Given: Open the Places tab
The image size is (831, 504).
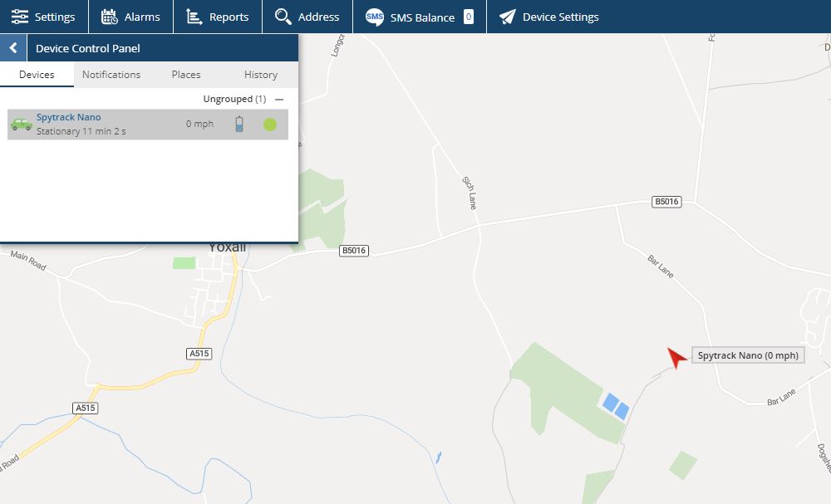Looking at the screenshot, I should (x=186, y=75).
